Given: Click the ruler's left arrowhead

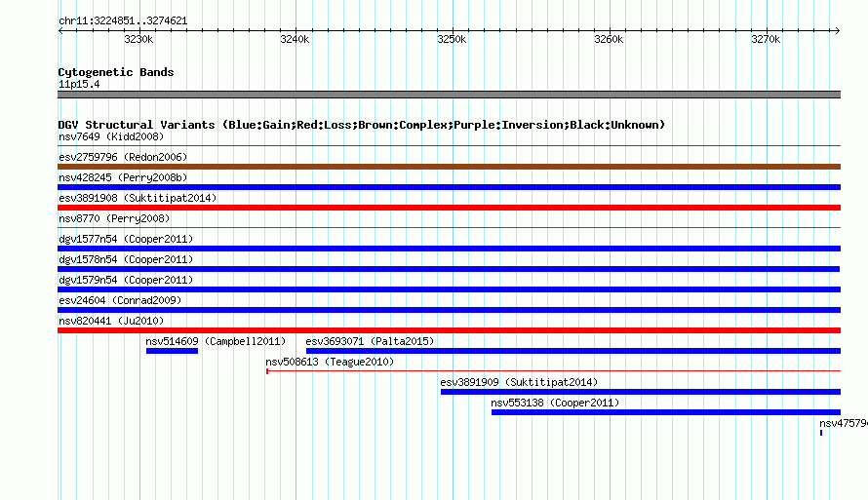Looking at the screenshot, I should 60,30.
